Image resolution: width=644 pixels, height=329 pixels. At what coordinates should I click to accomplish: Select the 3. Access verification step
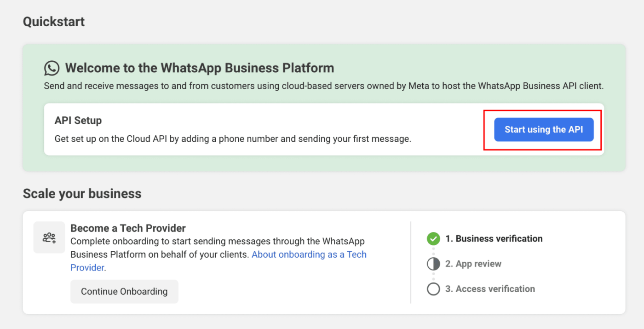pyautogui.click(x=490, y=289)
